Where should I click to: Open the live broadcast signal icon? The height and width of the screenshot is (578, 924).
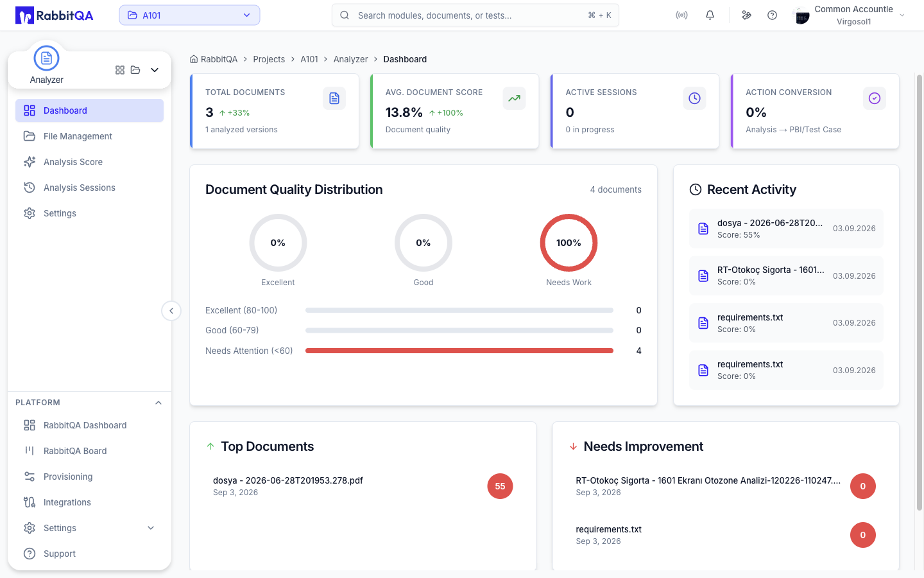[x=681, y=15]
